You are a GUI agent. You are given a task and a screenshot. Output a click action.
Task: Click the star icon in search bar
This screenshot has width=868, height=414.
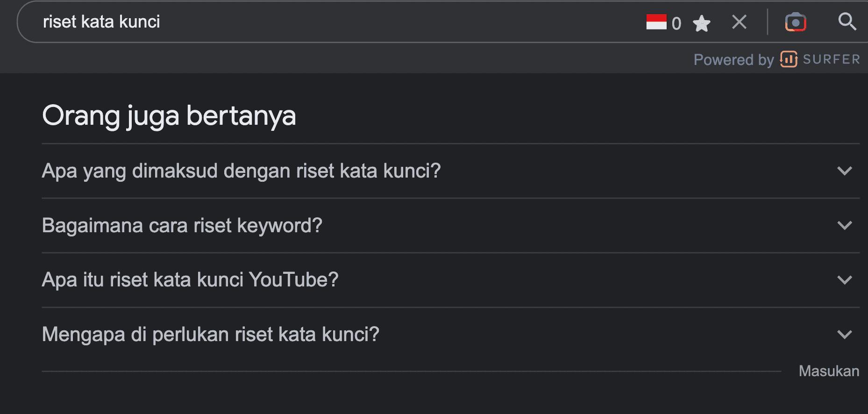(701, 23)
